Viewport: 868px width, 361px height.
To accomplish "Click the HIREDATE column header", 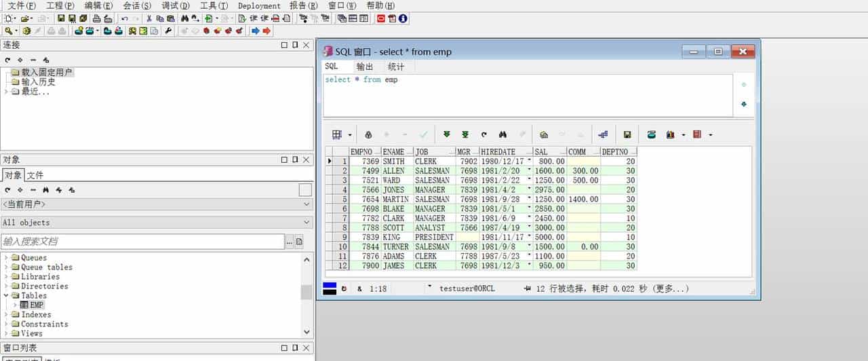I will point(505,152).
